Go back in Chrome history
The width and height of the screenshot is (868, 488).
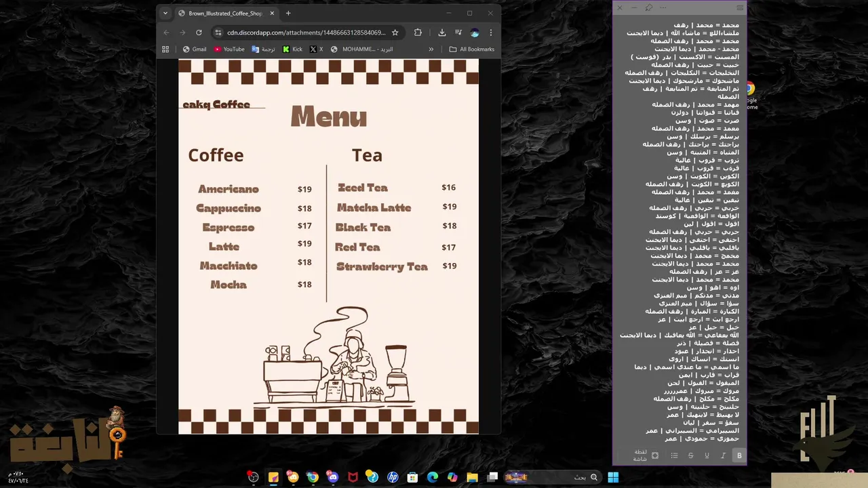(x=166, y=33)
